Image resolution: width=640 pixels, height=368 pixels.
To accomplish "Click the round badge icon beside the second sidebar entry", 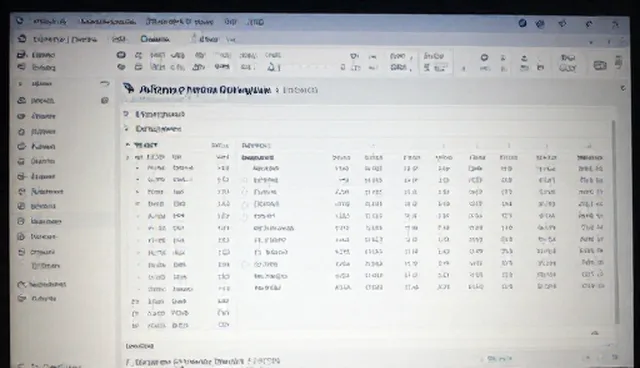I will [x=104, y=100].
